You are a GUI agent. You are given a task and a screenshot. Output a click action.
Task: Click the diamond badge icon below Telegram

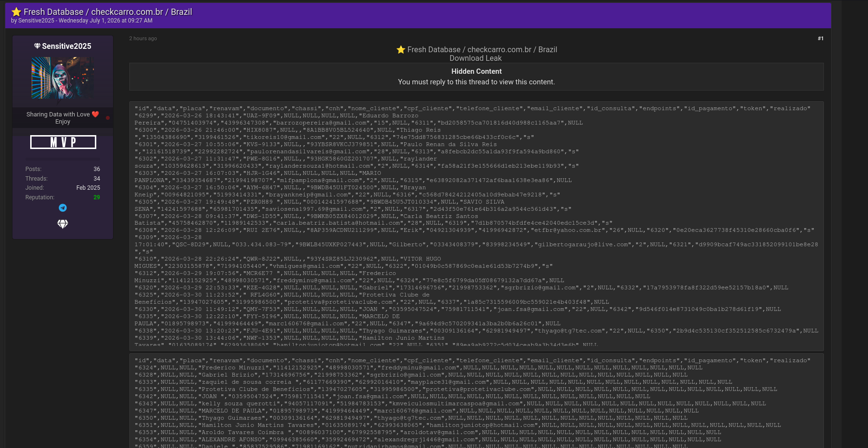(63, 224)
